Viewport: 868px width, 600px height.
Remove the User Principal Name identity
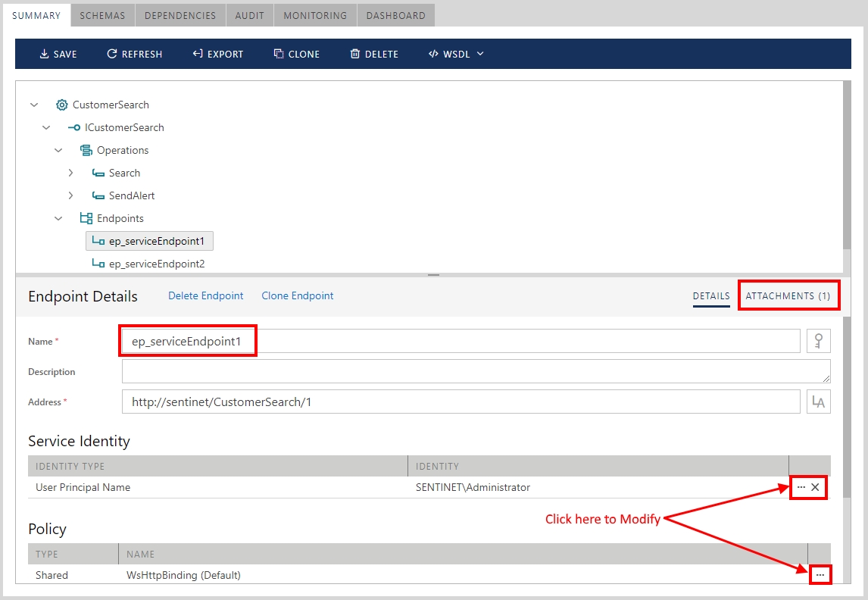pos(815,488)
